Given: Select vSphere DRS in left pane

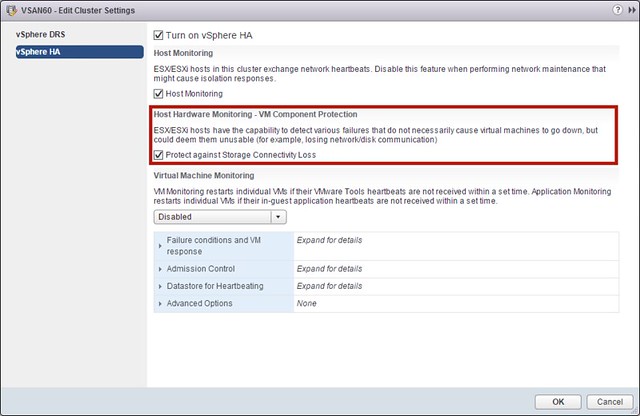Looking at the screenshot, I should tap(40, 34).
